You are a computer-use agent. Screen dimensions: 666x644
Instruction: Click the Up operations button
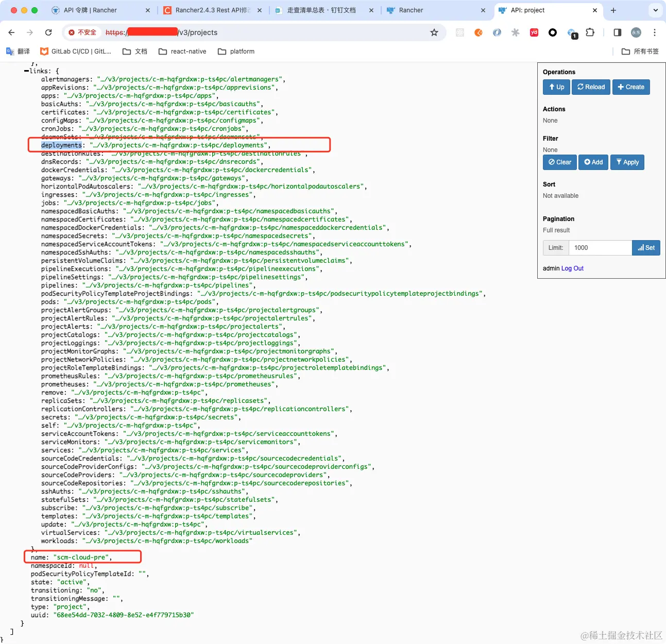(556, 87)
